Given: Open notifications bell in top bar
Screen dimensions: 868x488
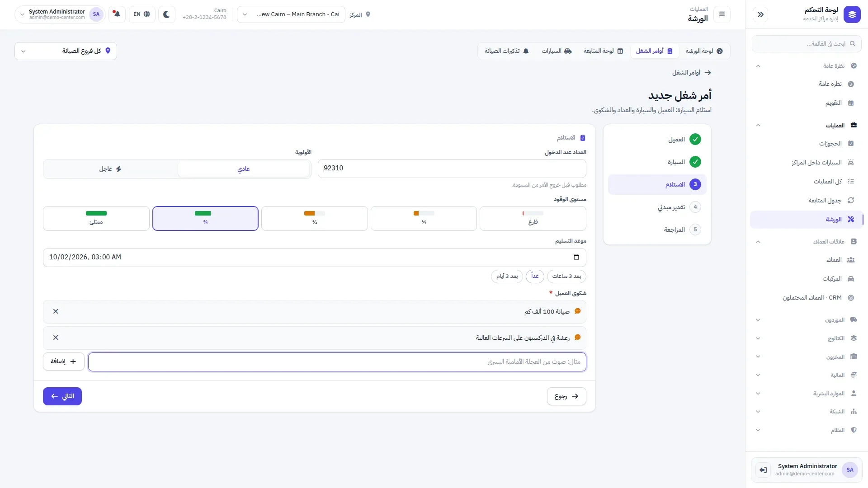Looking at the screenshot, I should pyautogui.click(x=117, y=14).
